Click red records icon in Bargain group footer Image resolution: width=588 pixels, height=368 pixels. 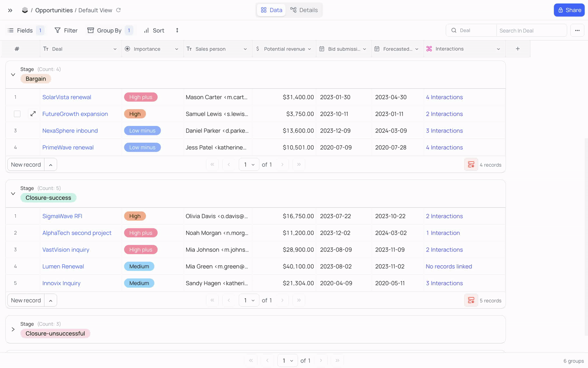pyautogui.click(x=471, y=165)
